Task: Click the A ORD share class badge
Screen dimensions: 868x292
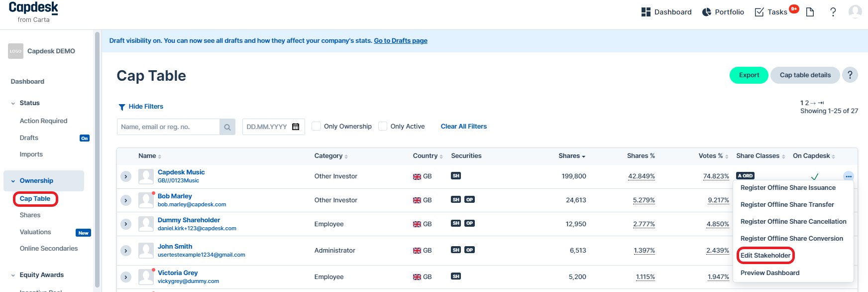Action: [x=745, y=175]
